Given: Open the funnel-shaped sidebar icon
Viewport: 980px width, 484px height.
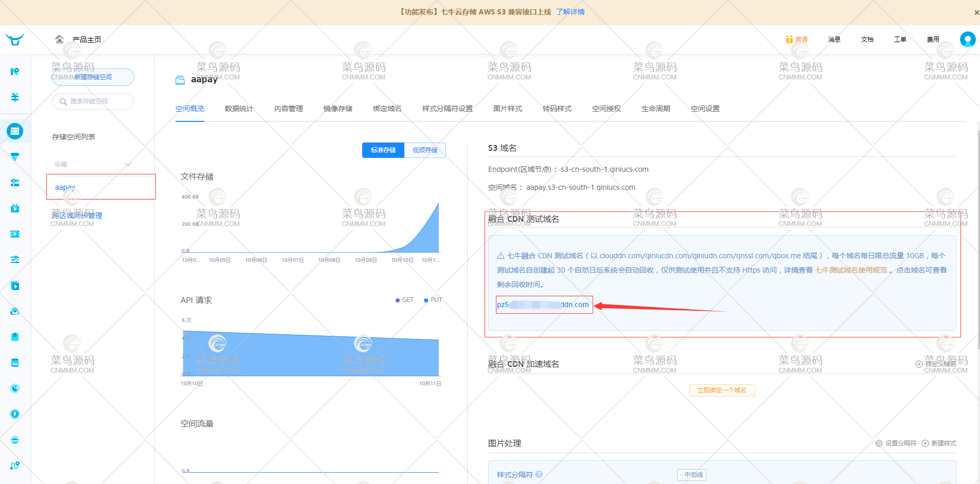Looking at the screenshot, I should [15, 157].
